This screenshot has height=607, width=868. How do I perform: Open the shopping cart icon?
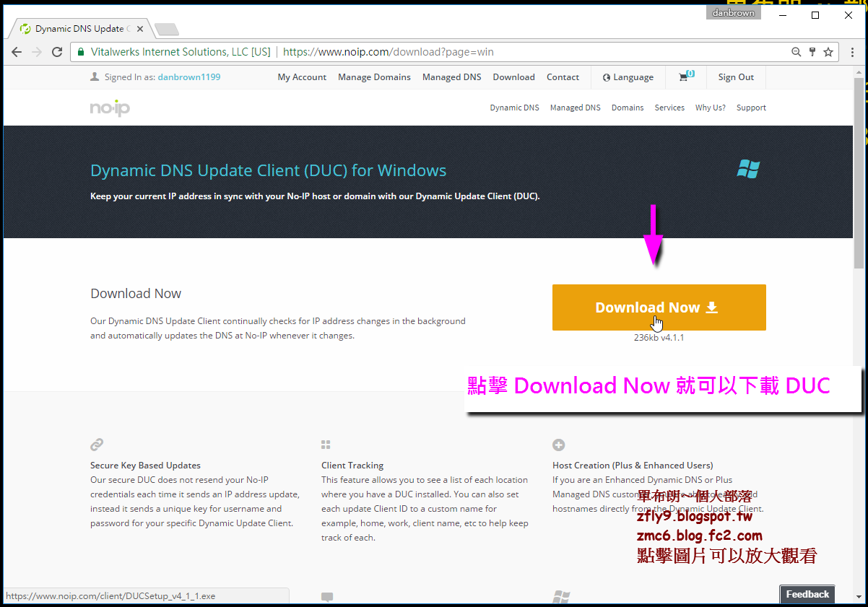pyautogui.click(x=685, y=77)
